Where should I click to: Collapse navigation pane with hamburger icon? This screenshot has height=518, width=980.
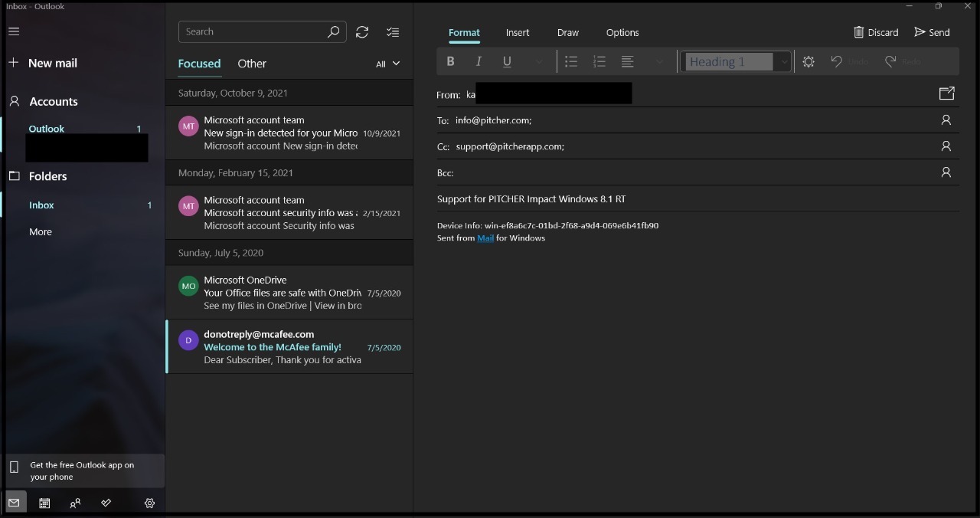tap(14, 31)
